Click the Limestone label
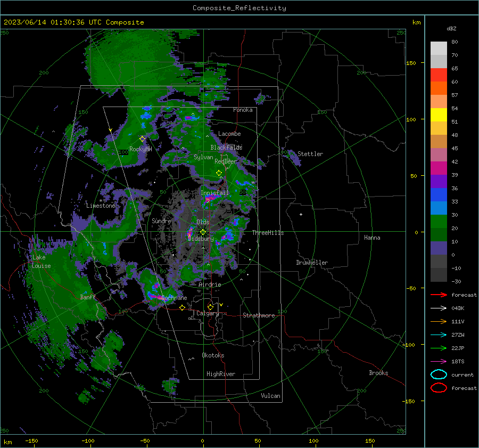479x448 pixels. pyautogui.click(x=101, y=206)
